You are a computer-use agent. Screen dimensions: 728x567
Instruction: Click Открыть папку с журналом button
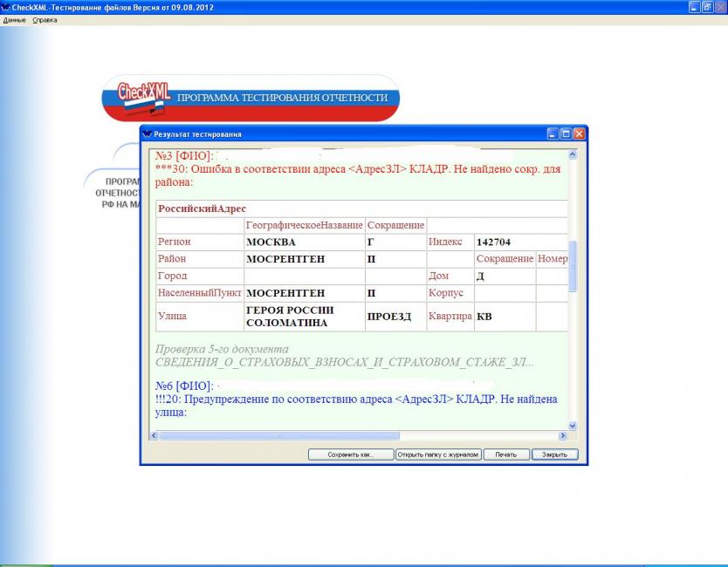[438, 454]
